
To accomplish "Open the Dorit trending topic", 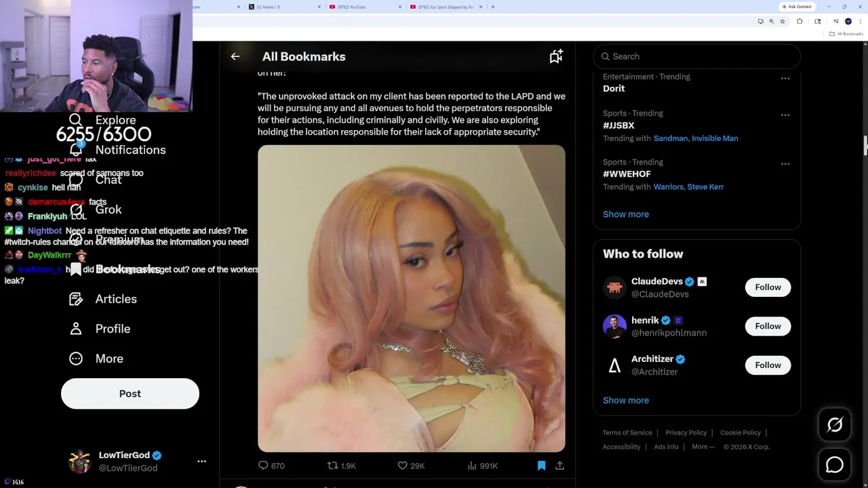I will point(614,89).
